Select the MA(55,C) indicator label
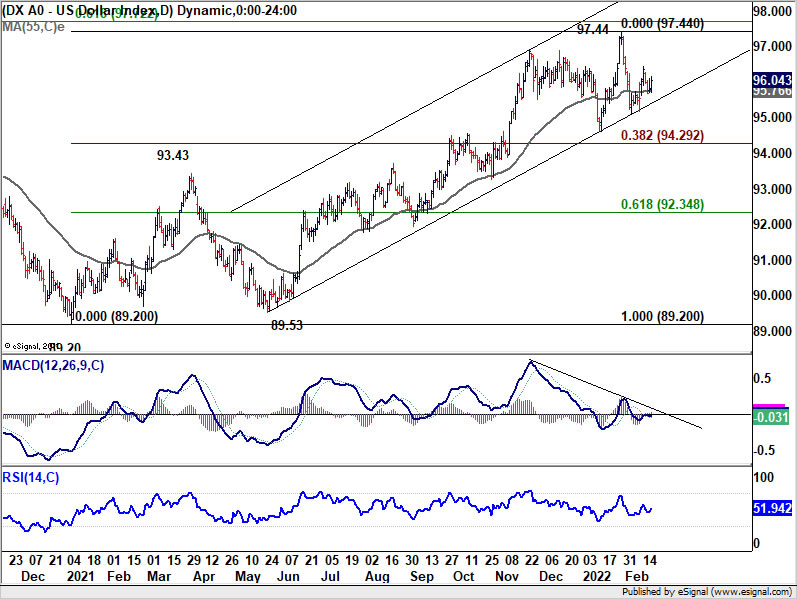797x599 pixels. tap(33, 26)
